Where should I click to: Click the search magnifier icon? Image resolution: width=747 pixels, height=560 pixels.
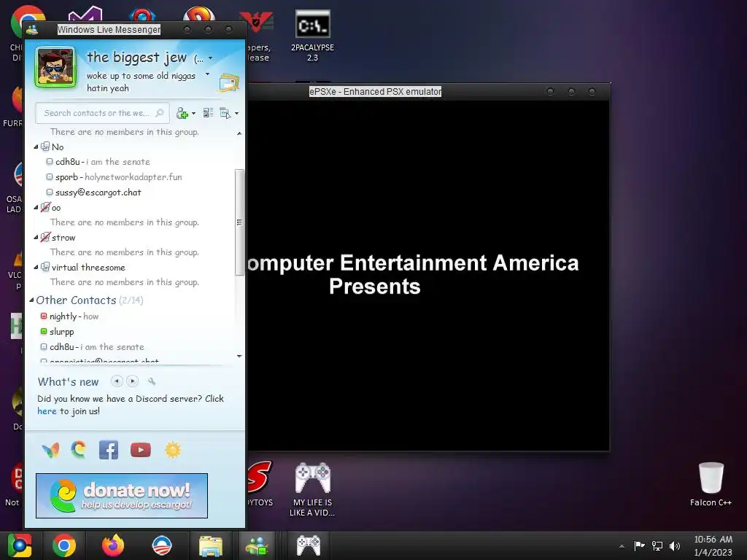coord(160,113)
